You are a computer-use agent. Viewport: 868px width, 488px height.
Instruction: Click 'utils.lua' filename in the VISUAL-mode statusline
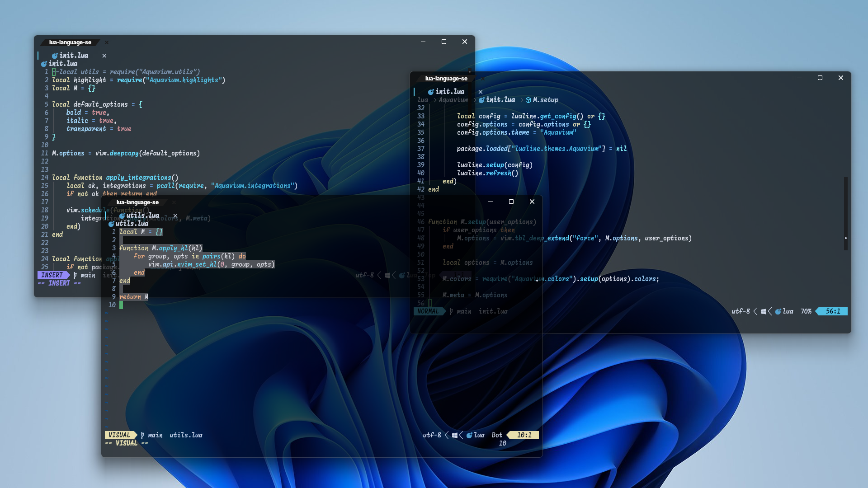[x=186, y=435]
